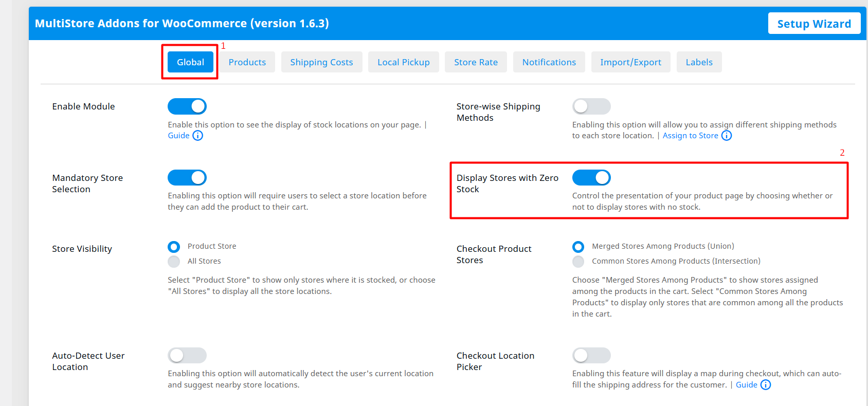Open the Guide link for Checkout Location Picker
Screen dimensions: 868x406
point(746,385)
